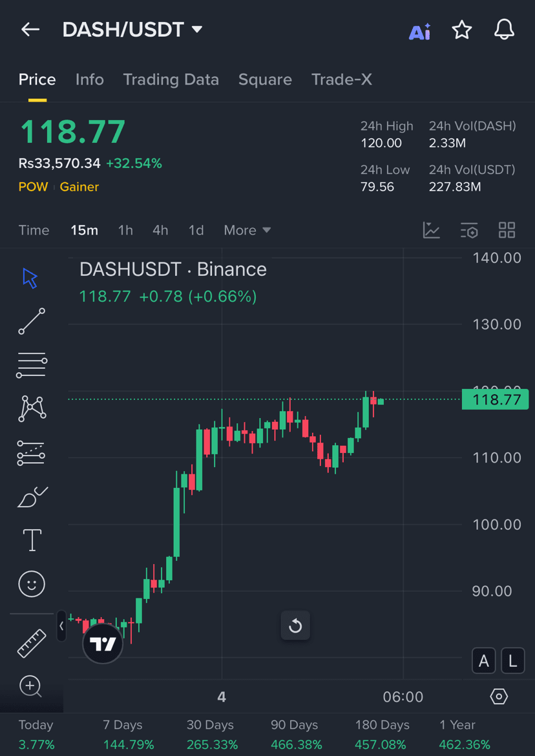535x756 pixels.
Task: Click the Gainer tag
Action: click(79, 187)
